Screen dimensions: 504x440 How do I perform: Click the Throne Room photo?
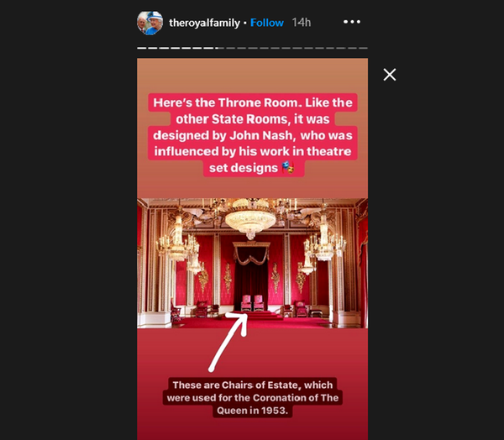click(252, 263)
